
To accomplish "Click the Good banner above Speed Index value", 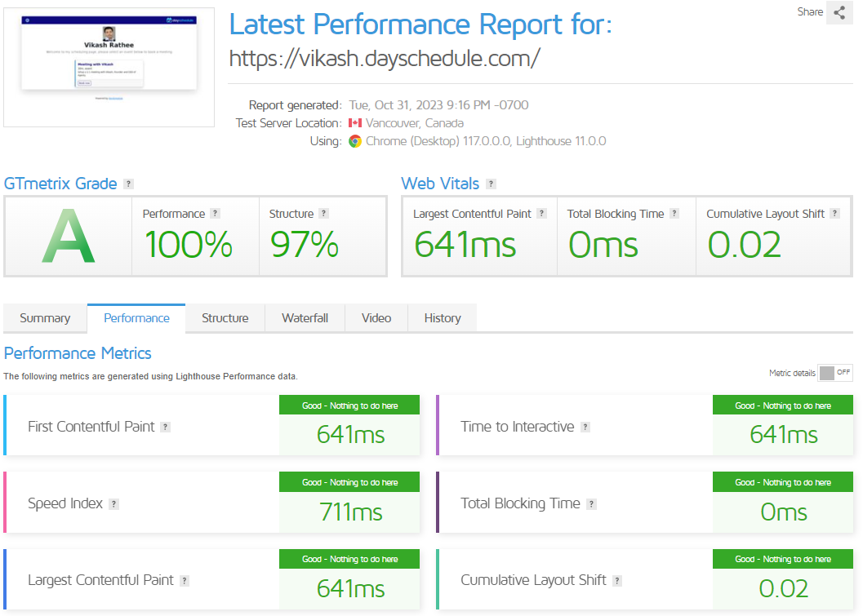I will point(349,482).
